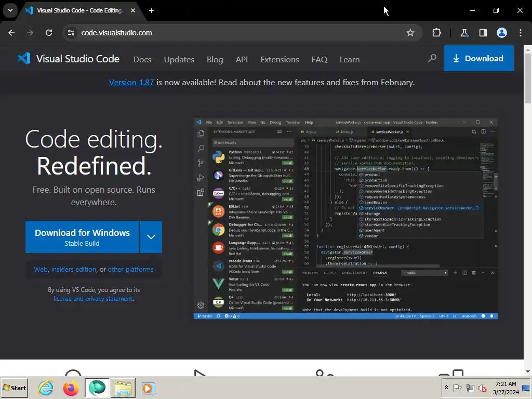Screen dimensions: 532x399
Task: Open the Extensions navigation link
Action: tap(280, 59)
